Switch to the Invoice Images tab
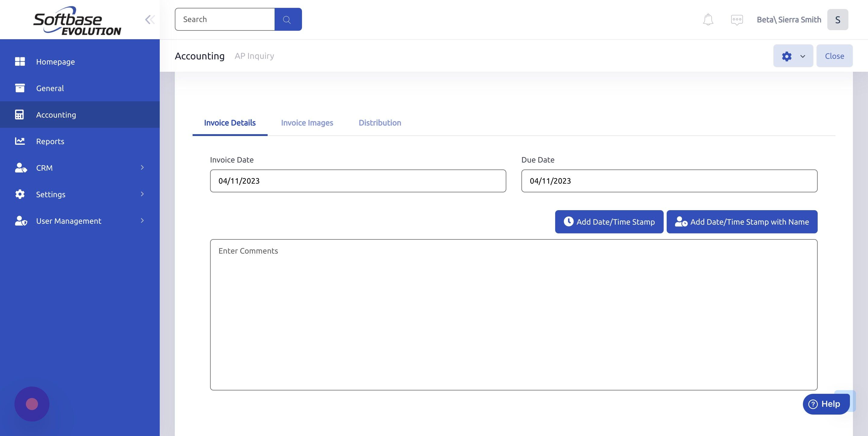This screenshot has width=868, height=436. pyautogui.click(x=307, y=123)
